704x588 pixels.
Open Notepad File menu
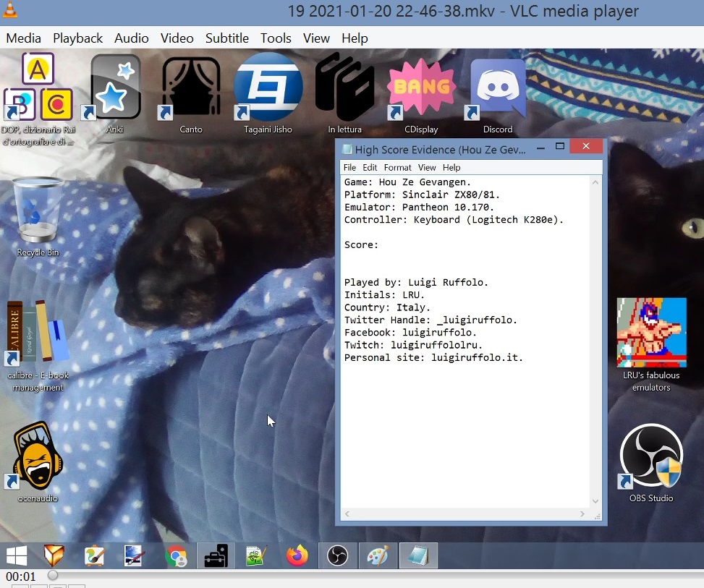click(349, 167)
